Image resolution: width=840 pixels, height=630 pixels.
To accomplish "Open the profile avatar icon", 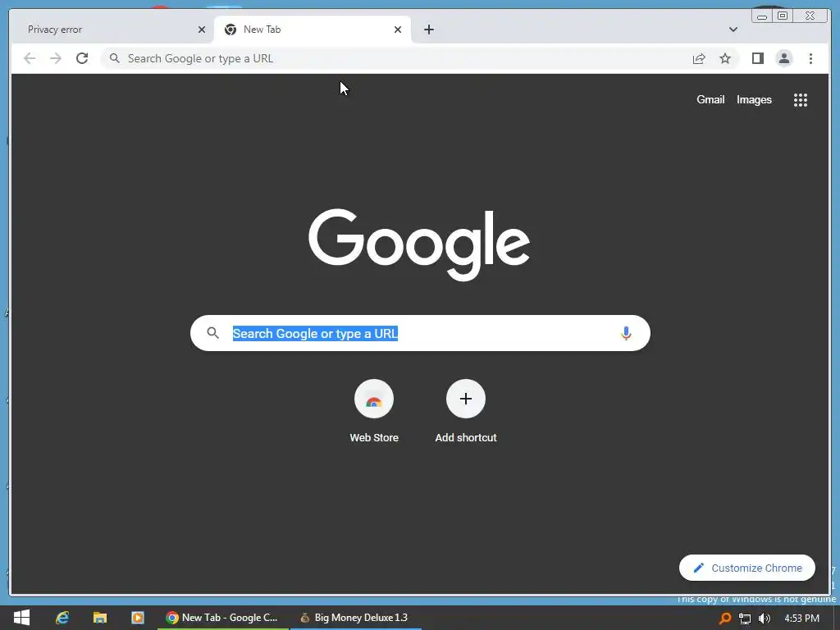I will click(x=783, y=58).
